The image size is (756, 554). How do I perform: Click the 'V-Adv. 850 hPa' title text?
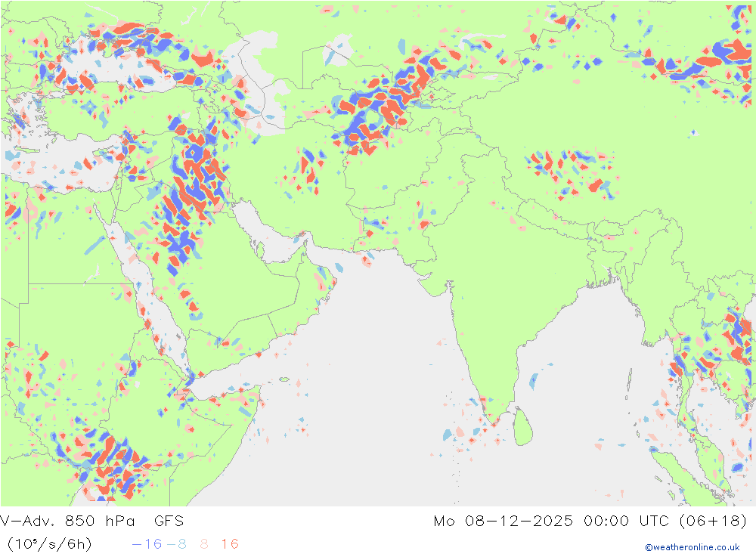pos(67,521)
